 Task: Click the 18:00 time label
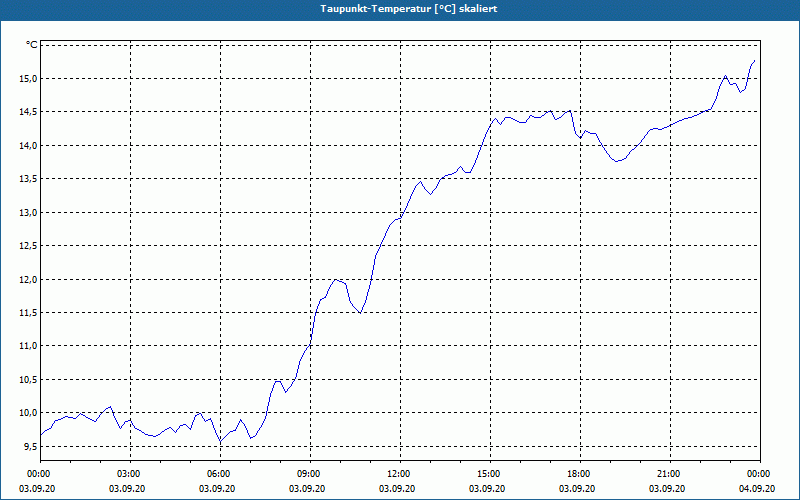click(x=580, y=474)
